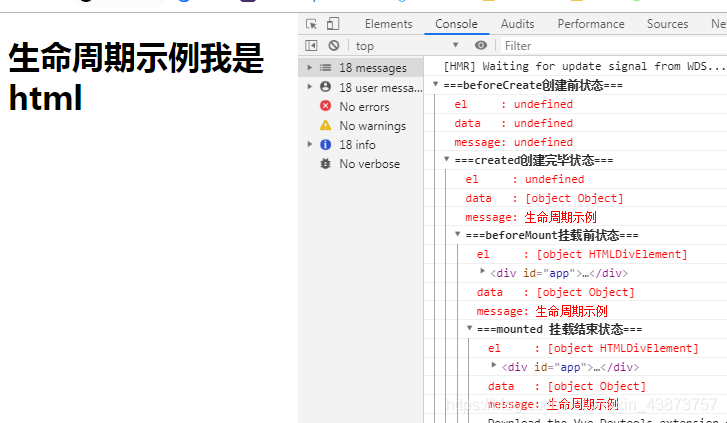Click the yellow warning triangle icon
Screen dimensions: 727x423
click(x=325, y=125)
